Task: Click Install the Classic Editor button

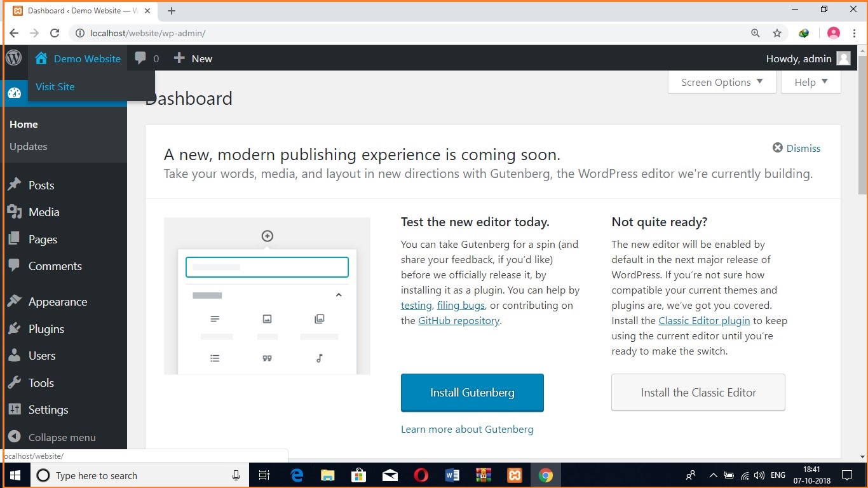Action: 698,392
